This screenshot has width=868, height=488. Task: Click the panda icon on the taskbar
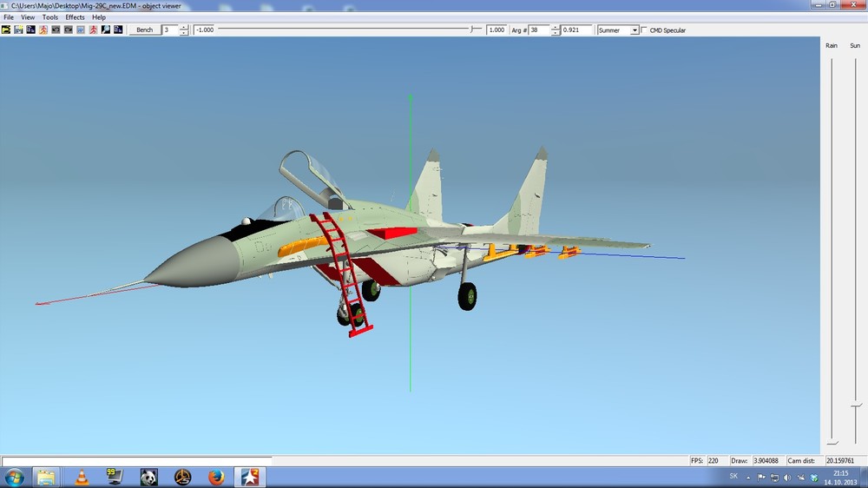(x=148, y=477)
